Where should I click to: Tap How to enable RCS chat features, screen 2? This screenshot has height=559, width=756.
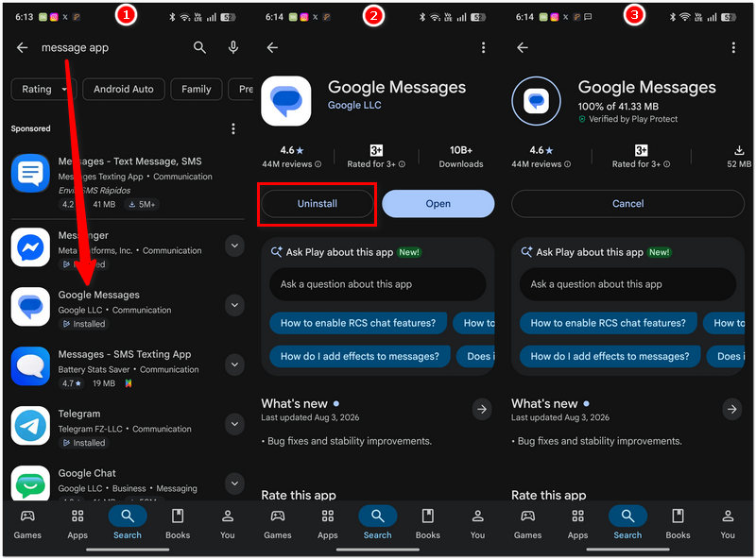pyautogui.click(x=358, y=323)
